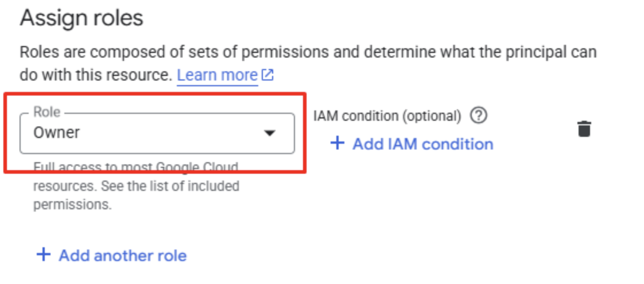Delete the role with the trash icon
Image resolution: width=644 pixels, height=284 pixels.
[584, 128]
